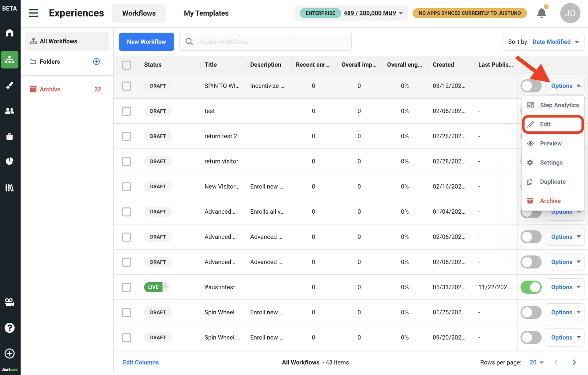Click the 'return visitor' workflow title

coord(221,161)
